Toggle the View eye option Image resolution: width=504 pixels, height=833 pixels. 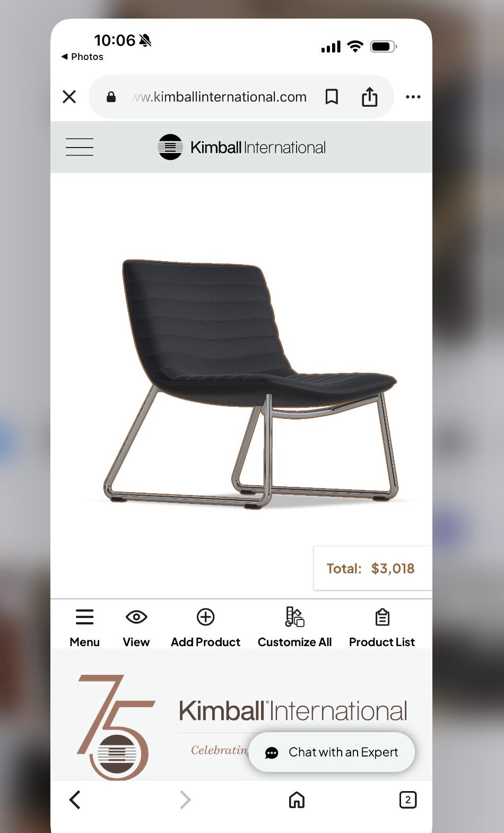(x=136, y=628)
